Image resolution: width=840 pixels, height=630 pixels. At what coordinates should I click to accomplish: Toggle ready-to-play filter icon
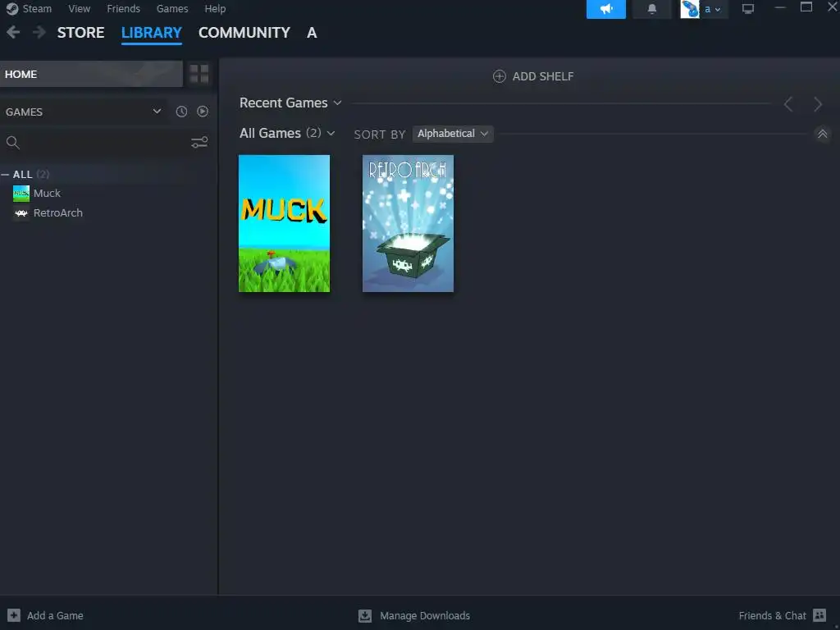(203, 112)
